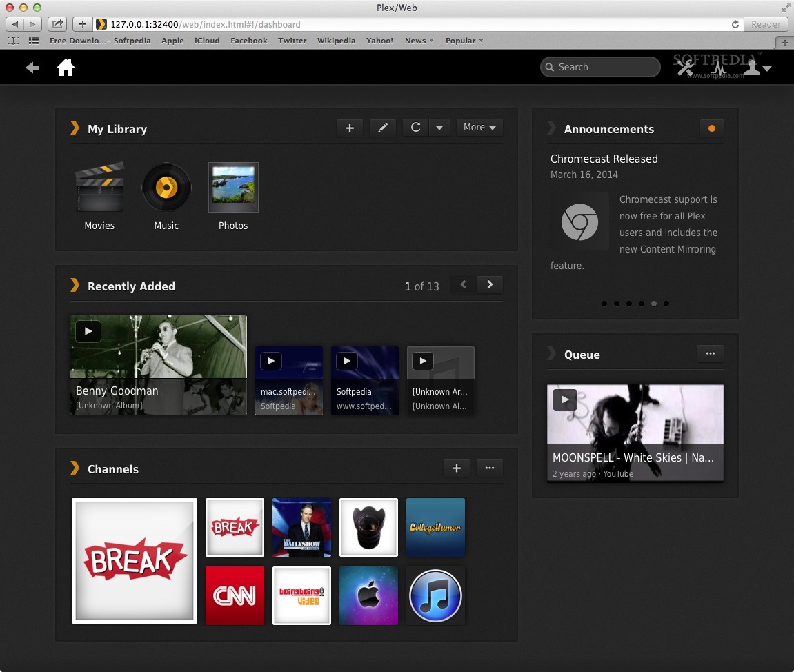794x672 pixels.
Task: Open Channels more options ellipsis
Action: [490, 468]
